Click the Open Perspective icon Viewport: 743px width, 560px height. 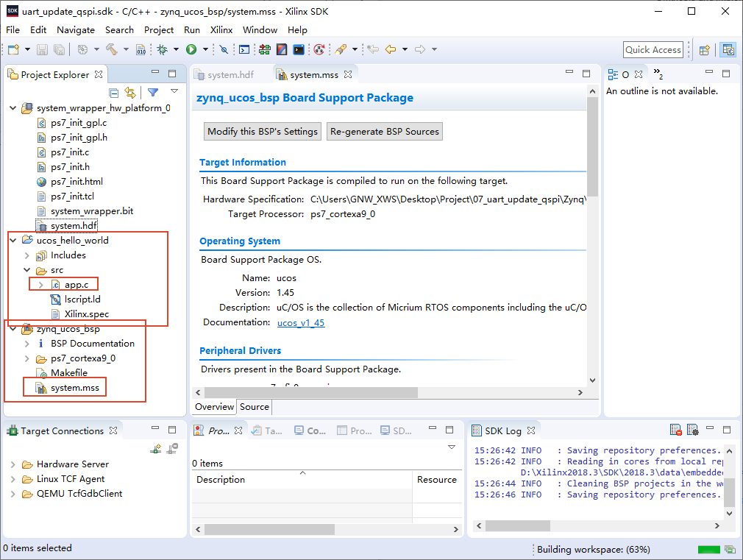[x=705, y=50]
